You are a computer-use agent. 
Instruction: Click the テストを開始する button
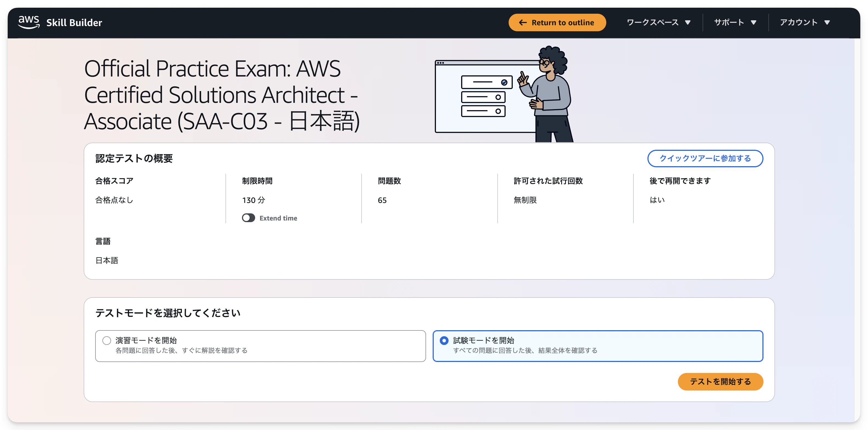coord(720,381)
